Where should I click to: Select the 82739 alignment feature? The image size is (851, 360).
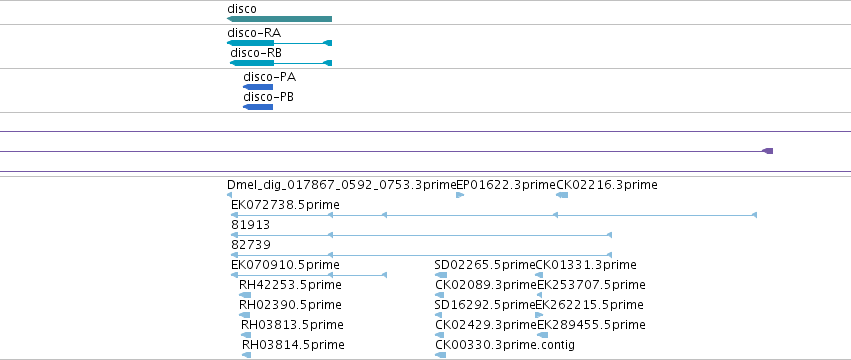pyautogui.click(x=421, y=255)
